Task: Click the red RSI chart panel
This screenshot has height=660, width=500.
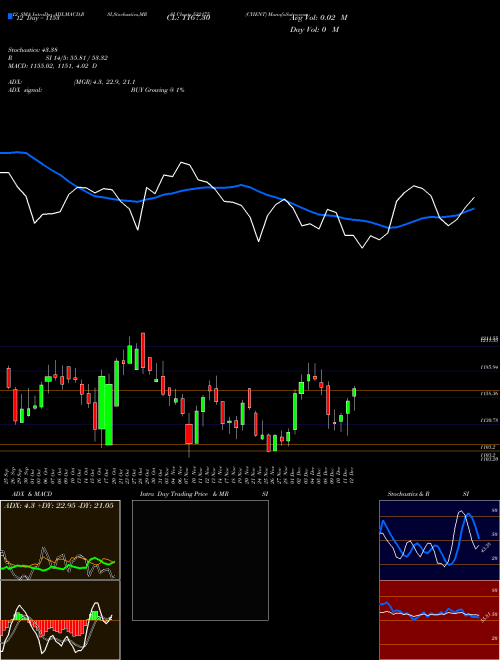Action: pyautogui.click(x=439, y=620)
